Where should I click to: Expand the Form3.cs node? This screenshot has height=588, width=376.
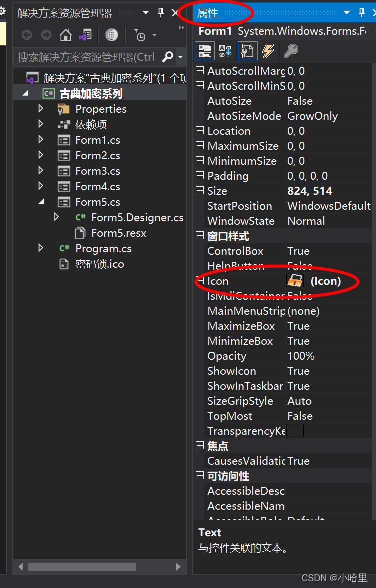tap(41, 170)
